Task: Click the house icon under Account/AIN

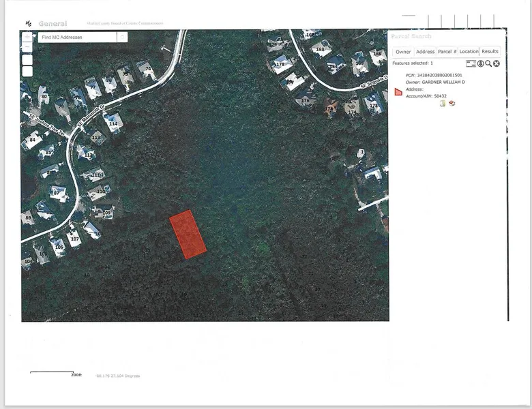Action: (452, 104)
